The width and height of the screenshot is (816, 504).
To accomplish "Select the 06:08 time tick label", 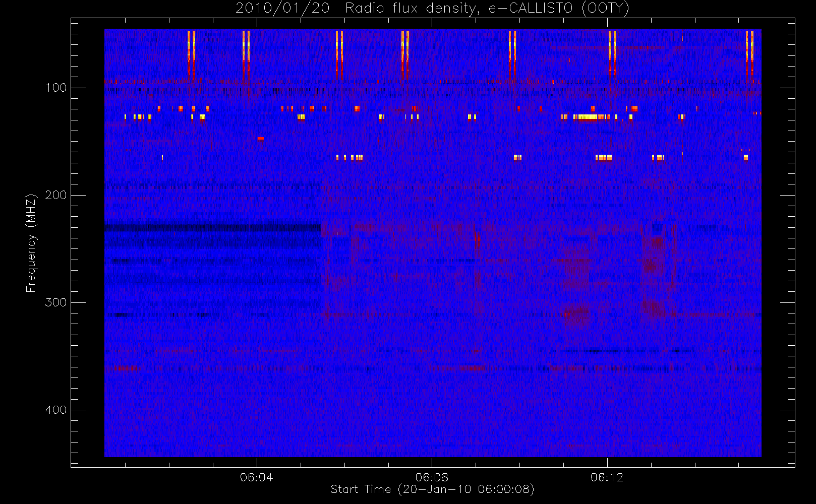I will [x=432, y=477].
